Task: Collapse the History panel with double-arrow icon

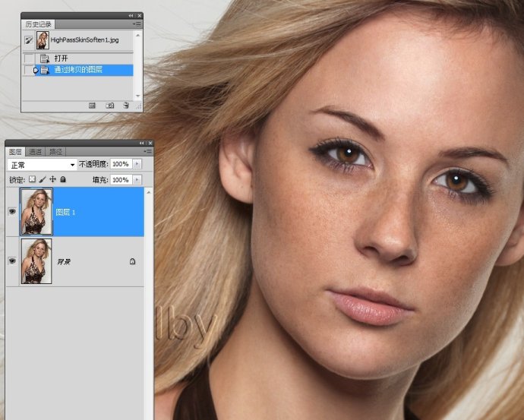Action: (131, 16)
